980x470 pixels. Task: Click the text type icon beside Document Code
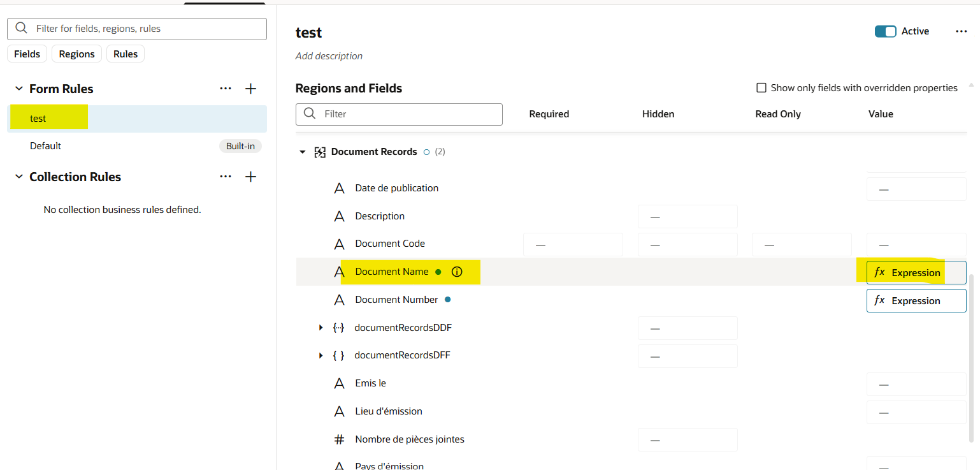pos(340,244)
